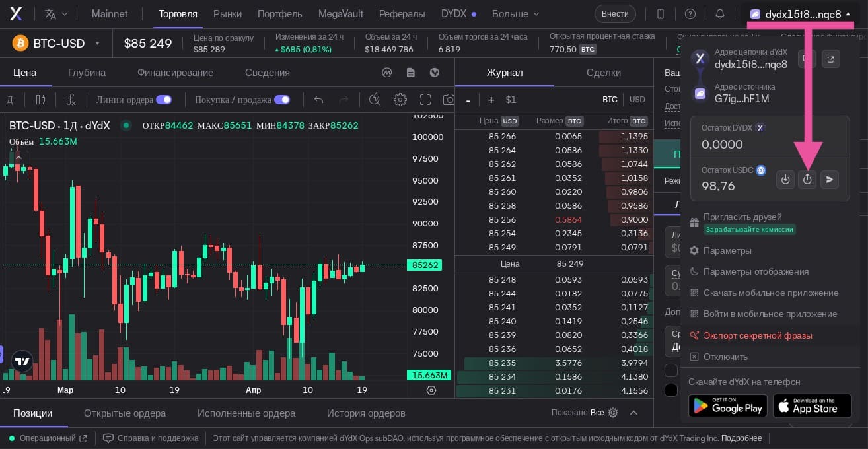Open the История ордеров tab
This screenshot has width=868, height=449.
366,413
